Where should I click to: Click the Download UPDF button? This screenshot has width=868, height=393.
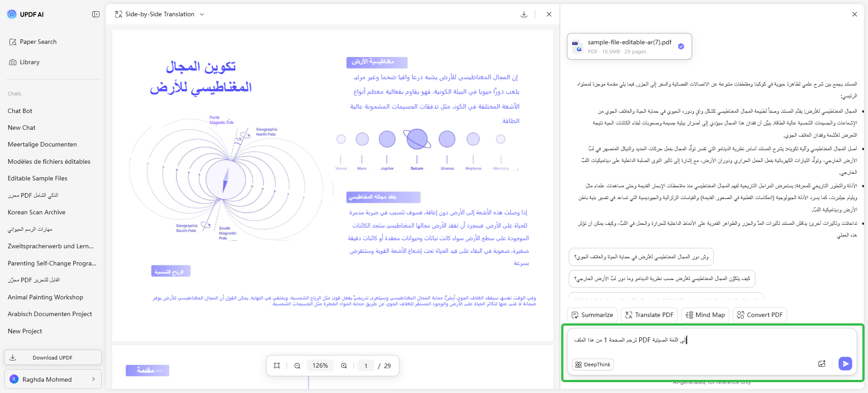tap(53, 357)
